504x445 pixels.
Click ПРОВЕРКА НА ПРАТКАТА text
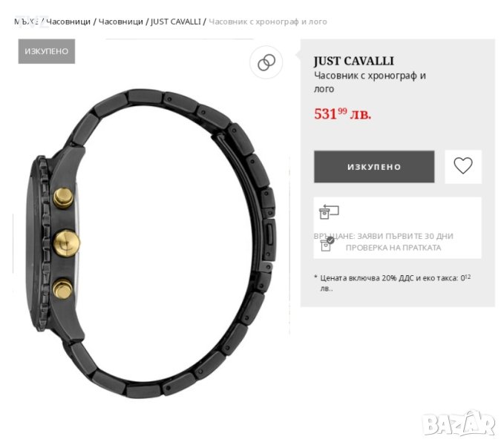pos(393,248)
